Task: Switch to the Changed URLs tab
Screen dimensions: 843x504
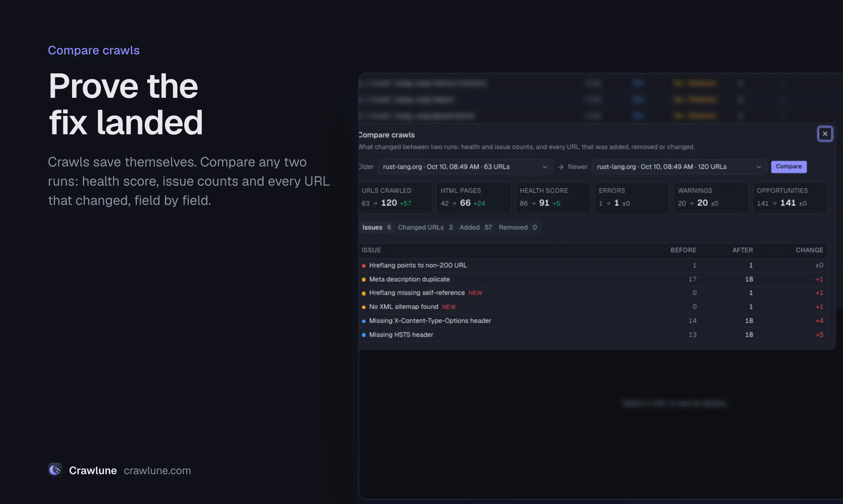Action: pos(425,227)
